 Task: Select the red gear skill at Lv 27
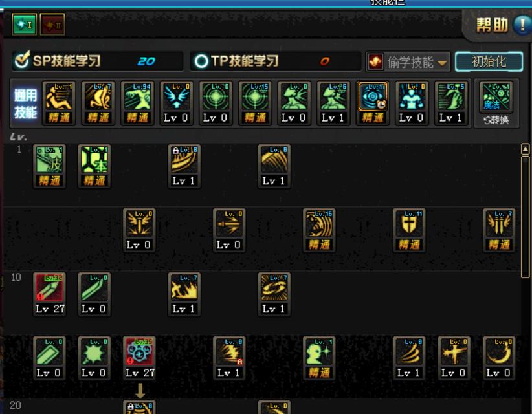pos(139,358)
